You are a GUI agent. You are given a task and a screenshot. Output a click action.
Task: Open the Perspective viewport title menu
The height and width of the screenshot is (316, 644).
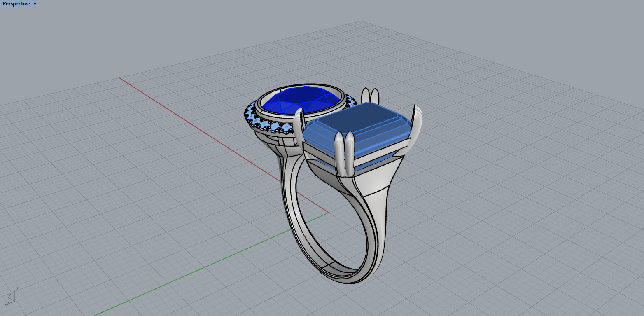click(x=16, y=4)
